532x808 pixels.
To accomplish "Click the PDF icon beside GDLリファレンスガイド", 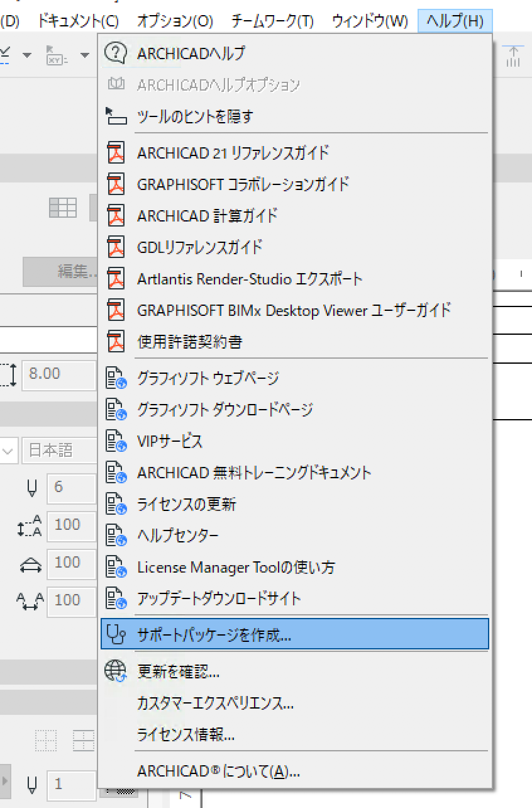I will [116, 247].
